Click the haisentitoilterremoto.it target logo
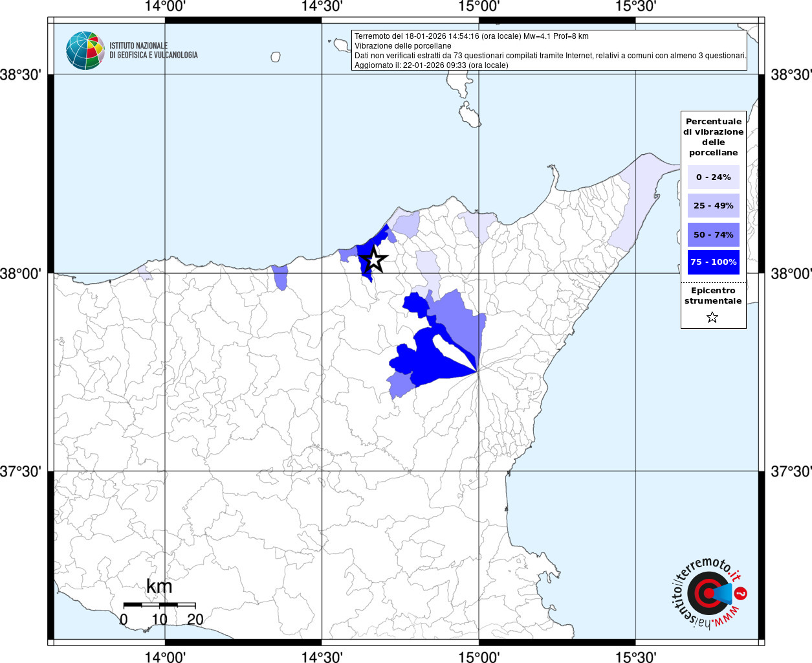Viewport: 812px width, 663px height. pyautogui.click(x=708, y=594)
